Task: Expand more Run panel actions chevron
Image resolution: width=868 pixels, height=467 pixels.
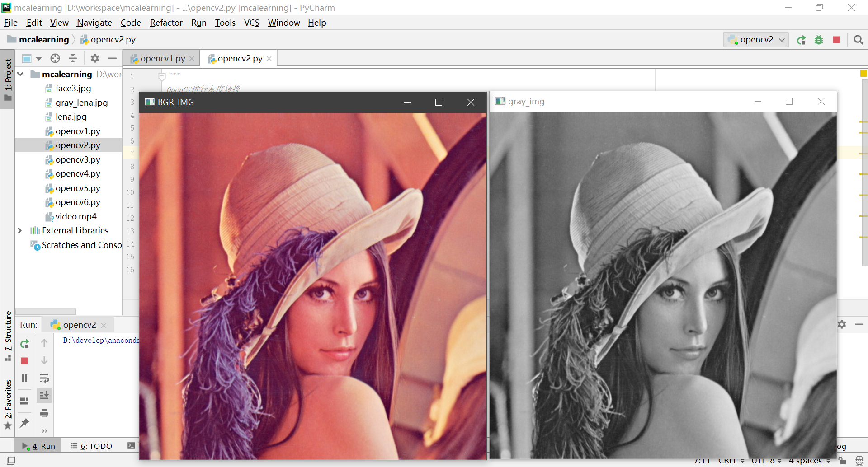Action: (44, 431)
